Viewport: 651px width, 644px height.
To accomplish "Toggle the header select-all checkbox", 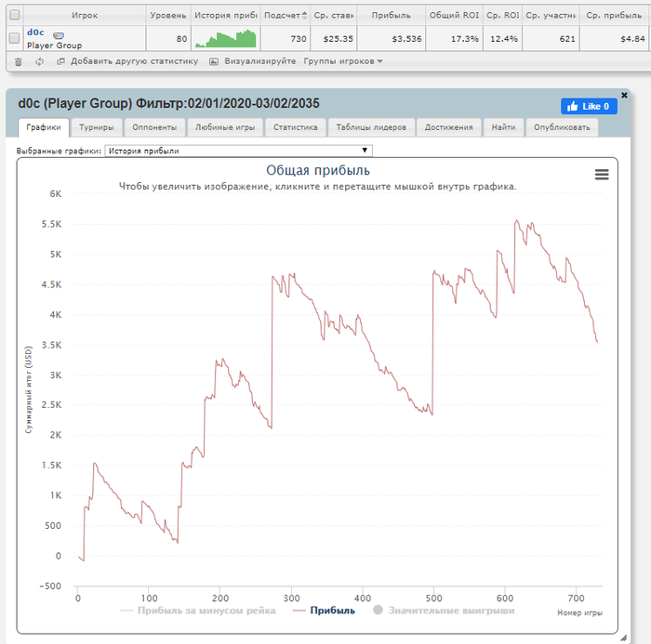I will tap(15, 16).
